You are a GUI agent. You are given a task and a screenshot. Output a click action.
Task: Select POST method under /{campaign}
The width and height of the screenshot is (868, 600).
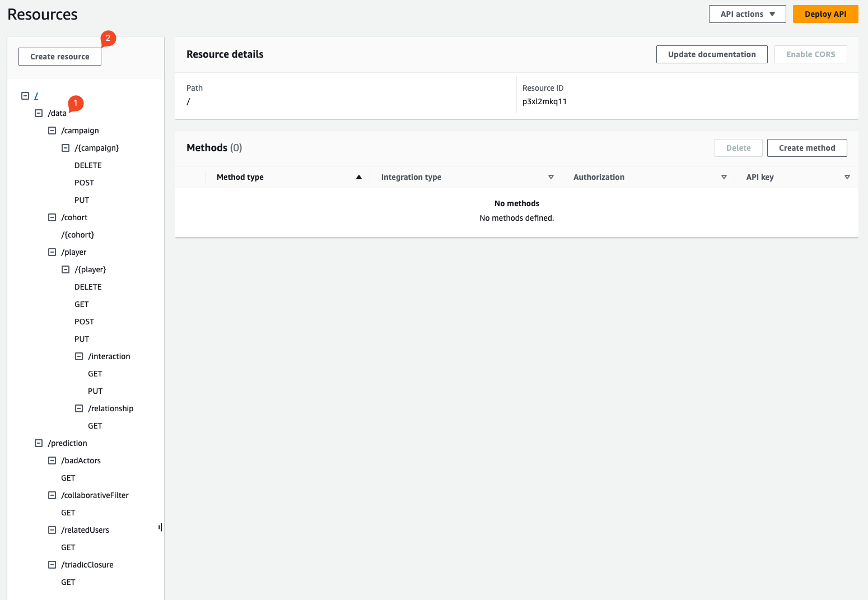(x=84, y=183)
